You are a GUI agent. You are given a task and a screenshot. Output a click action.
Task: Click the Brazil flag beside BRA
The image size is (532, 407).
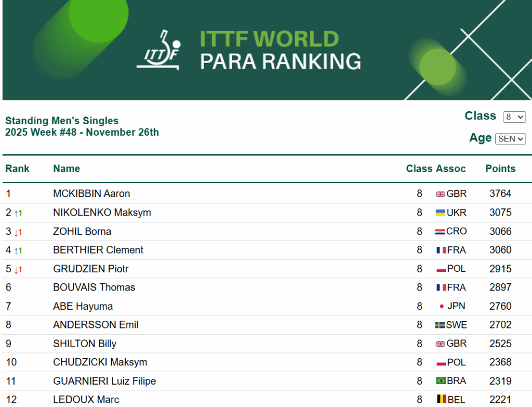point(440,381)
